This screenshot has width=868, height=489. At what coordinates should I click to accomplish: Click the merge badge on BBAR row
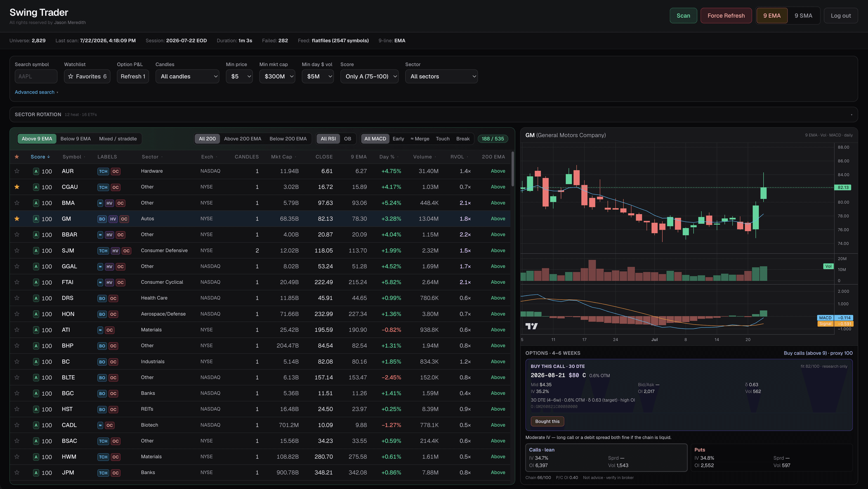point(100,235)
